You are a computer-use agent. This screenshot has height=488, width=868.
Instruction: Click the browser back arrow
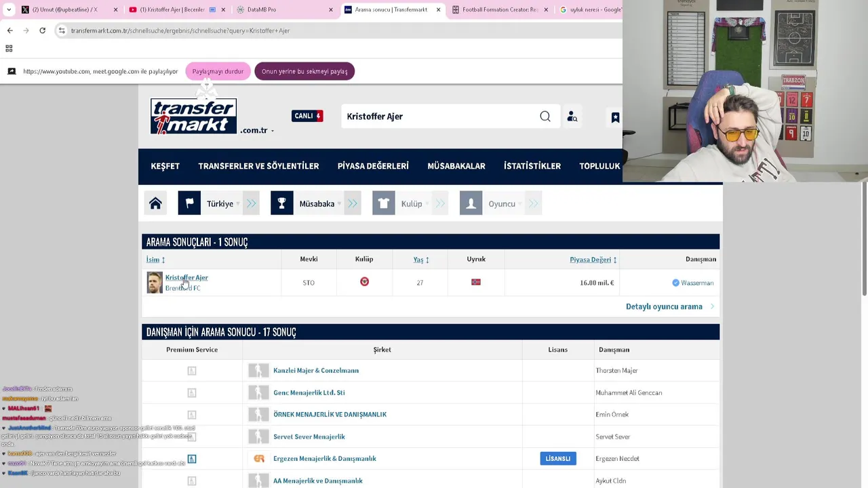[9, 30]
